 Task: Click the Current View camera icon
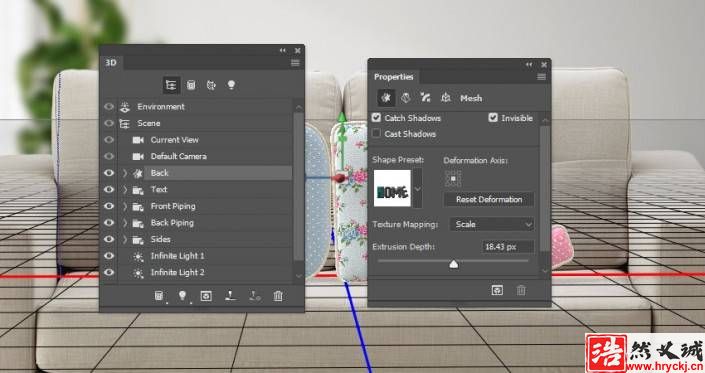(x=138, y=140)
